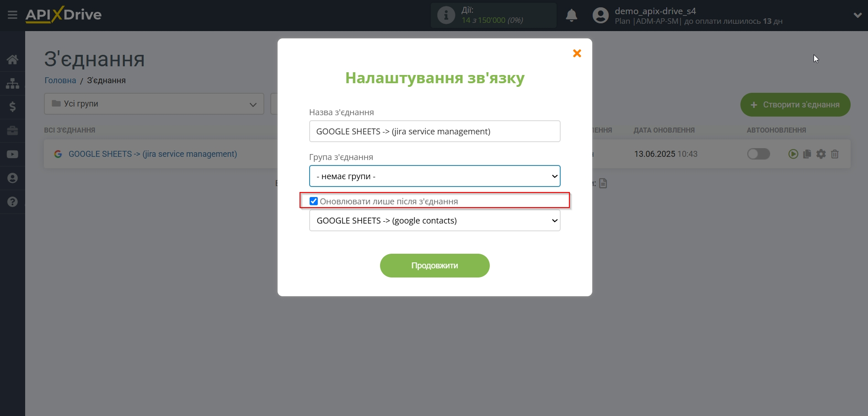868x416 pixels.
Task: Open GOOGLE SHEETS -> (jira service management) connection link
Action: pos(153,154)
